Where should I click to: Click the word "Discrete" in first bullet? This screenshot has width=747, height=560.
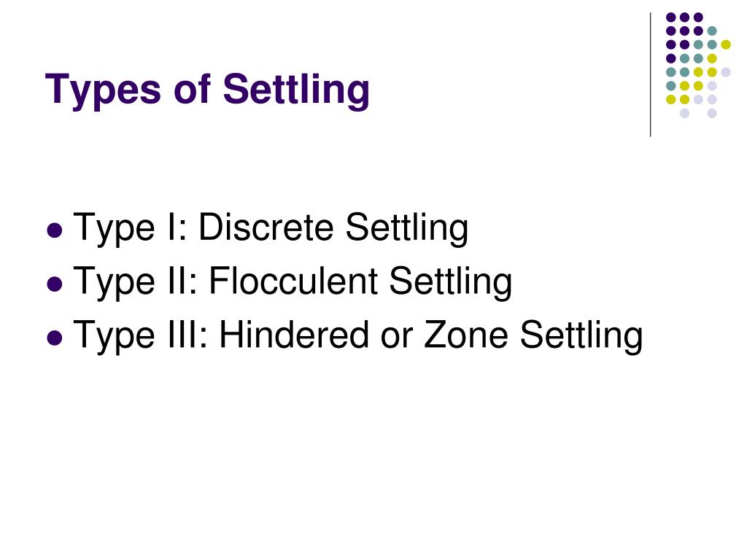click(266, 227)
